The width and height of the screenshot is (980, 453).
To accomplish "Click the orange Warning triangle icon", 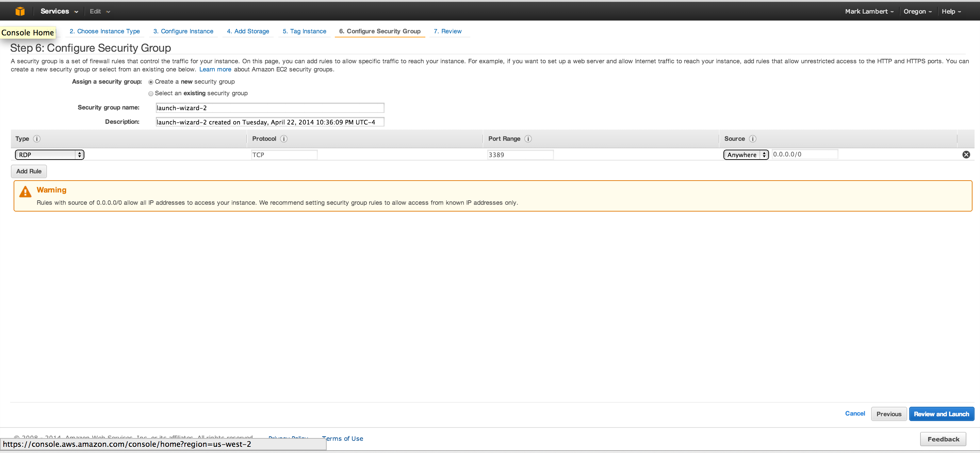I will (25, 192).
